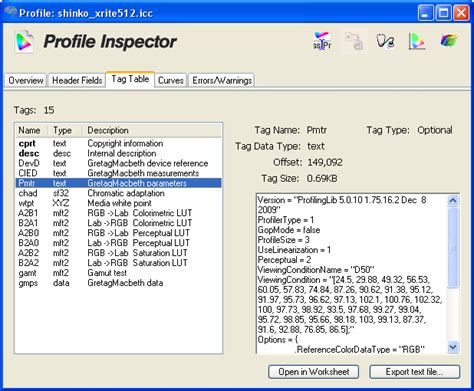Select the B2A1 Colorimetric LUT row
The width and height of the screenshot is (474, 391).
click(118, 223)
